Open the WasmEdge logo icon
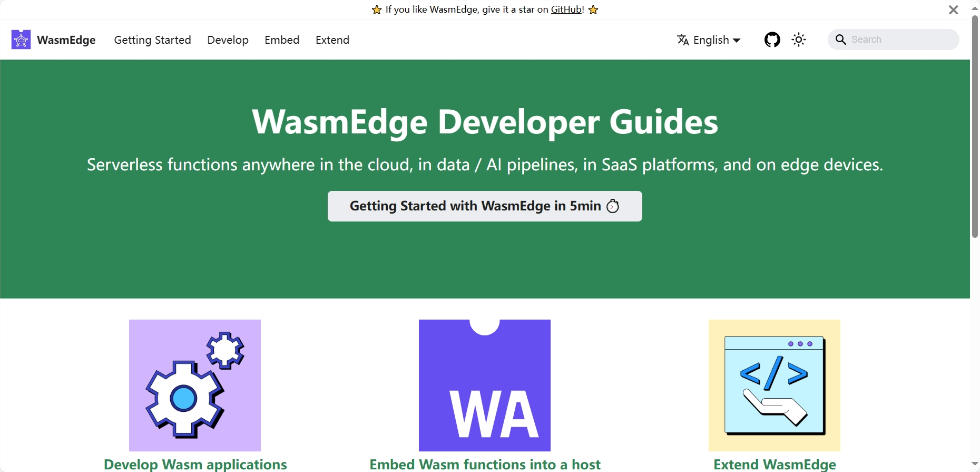980x472 pixels. pyautogui.click(x=21, y=40)
